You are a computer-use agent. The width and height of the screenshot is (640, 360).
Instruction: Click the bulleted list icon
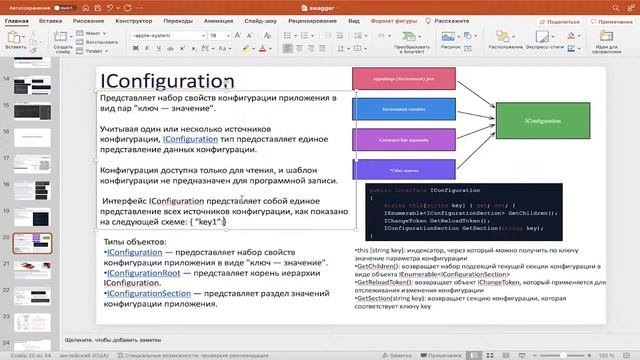coord(287,36)
